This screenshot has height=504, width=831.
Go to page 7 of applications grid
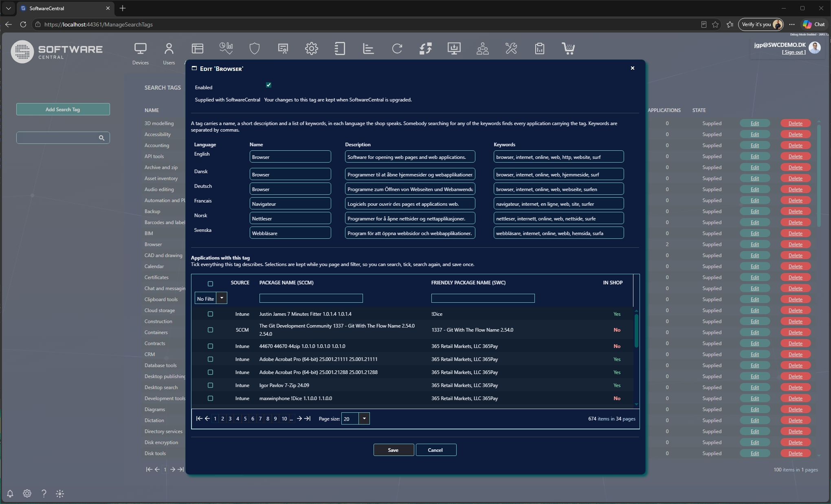click(260, 418)
